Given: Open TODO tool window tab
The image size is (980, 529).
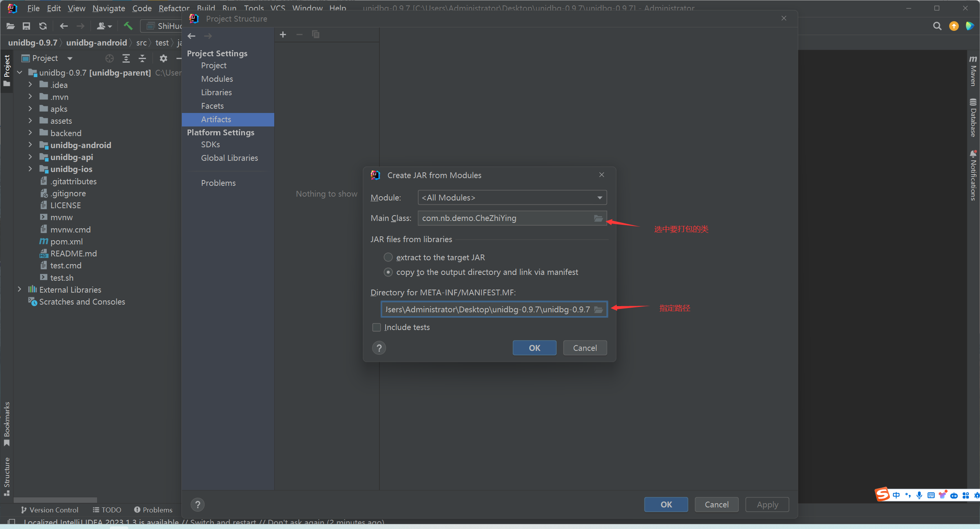Looking at the screenshot, I should tap(107, 510).
